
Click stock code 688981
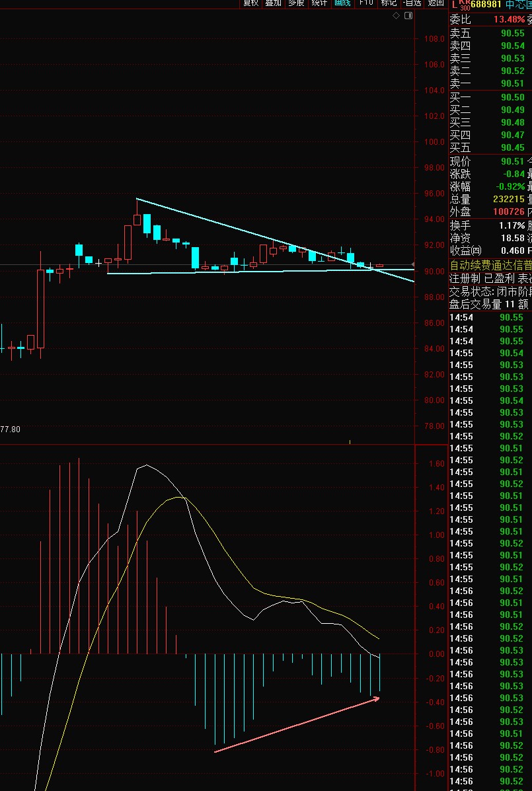[x=486, y=5]
